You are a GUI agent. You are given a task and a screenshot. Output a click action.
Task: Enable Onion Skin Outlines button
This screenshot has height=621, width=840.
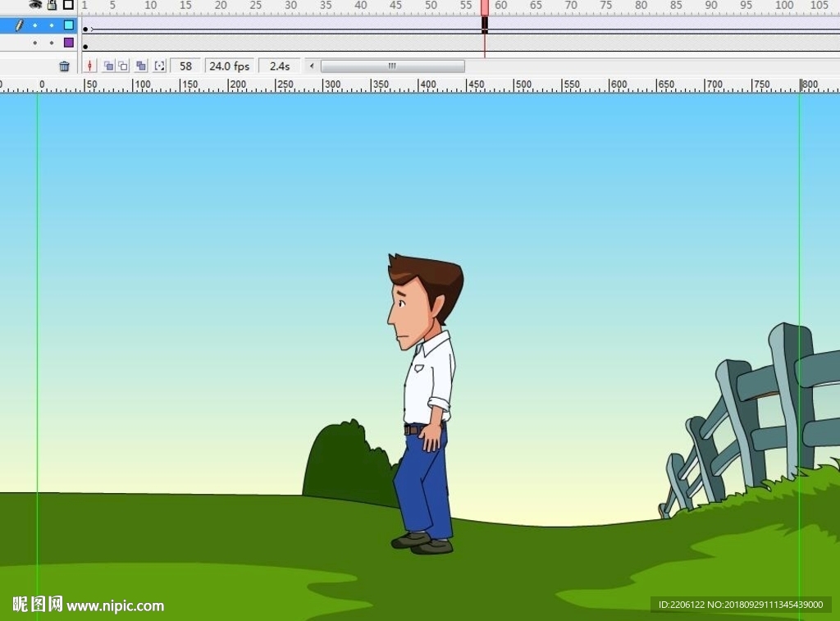(x=123, y=66)
